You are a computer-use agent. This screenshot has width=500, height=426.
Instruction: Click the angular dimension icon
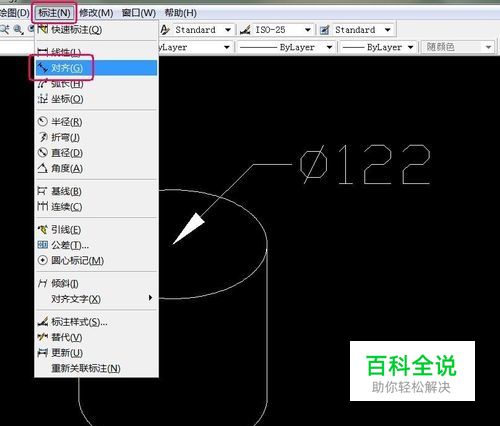point(42,168)
